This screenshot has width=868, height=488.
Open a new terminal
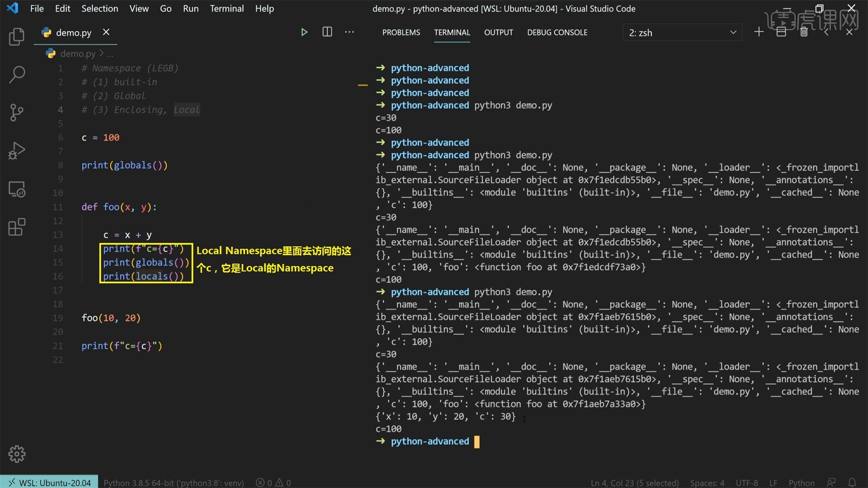pos(759,32)
